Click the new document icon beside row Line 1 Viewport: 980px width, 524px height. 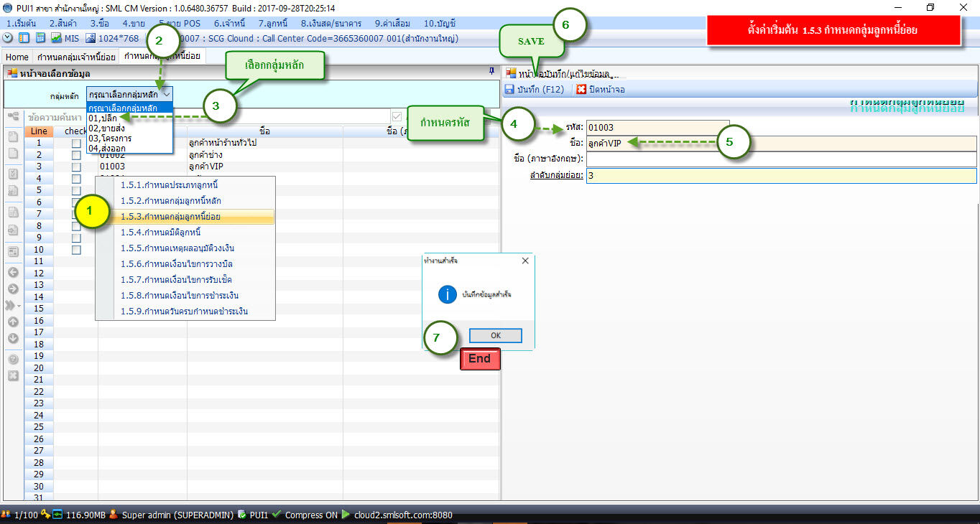(x=13, y=136)
